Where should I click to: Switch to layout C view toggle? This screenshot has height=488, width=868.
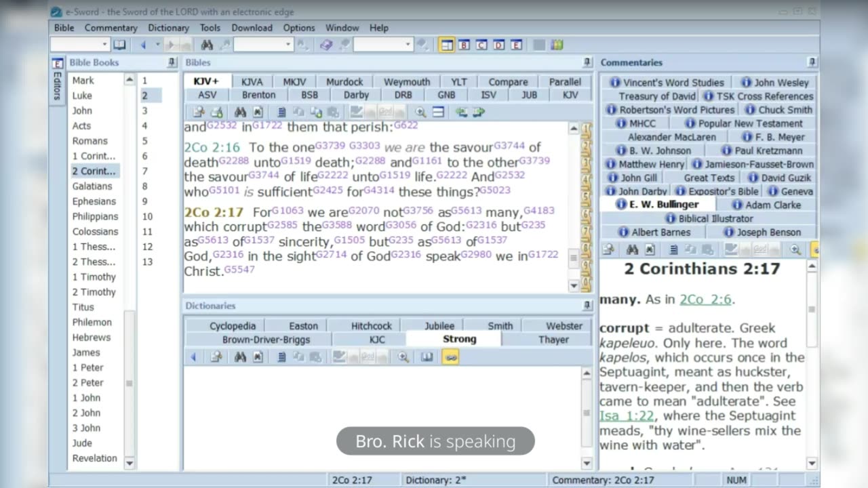[x=481, y=45]
